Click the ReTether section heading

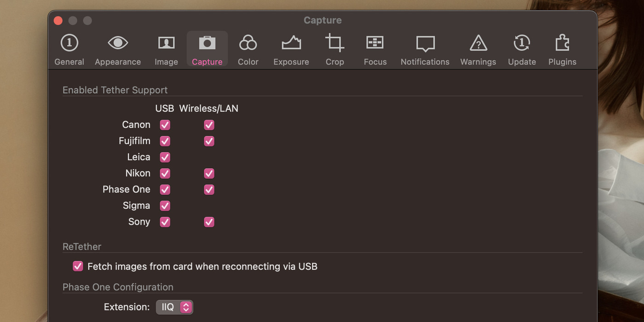(x=82, y=247)
